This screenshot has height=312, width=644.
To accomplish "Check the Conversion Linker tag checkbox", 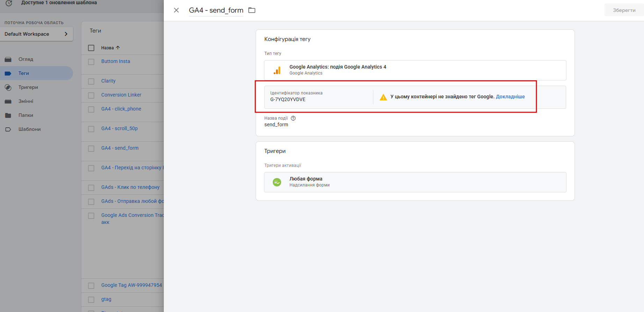I will pyautogui.click(x=91, y=95).
